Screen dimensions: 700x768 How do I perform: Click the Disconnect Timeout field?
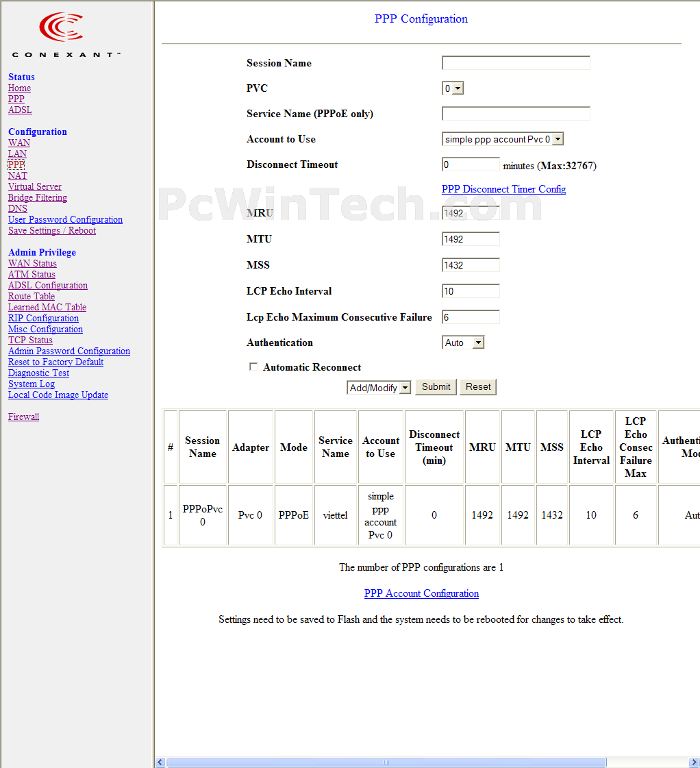(x=471, y=164)
